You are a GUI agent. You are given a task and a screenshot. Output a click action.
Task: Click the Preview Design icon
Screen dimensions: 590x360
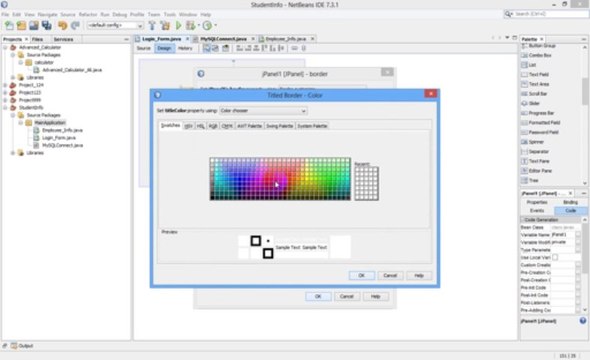[225, 48]
